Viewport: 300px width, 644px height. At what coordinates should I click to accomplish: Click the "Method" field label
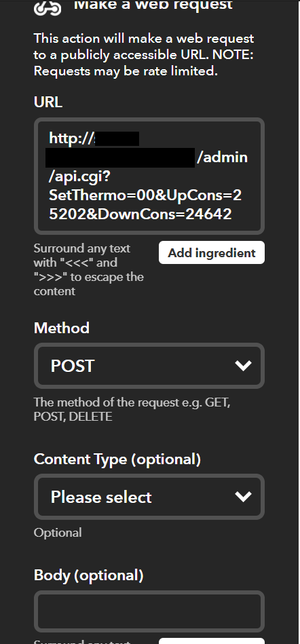[x=62, y=328]
